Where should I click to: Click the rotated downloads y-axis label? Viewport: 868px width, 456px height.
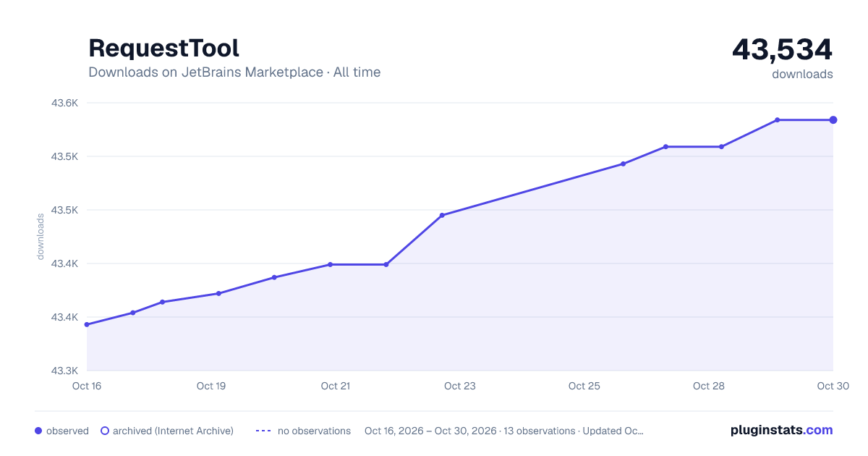pyautogui.click(x=41, y=237)
